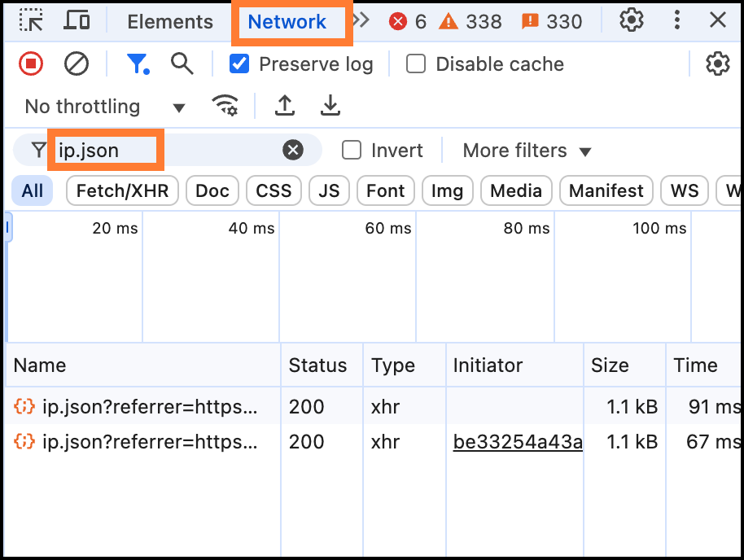Image resolution: width=744 pixels, height=560 pixels.
Task: Toggle the filter funnel icon
Action: [x=137, y=63]
